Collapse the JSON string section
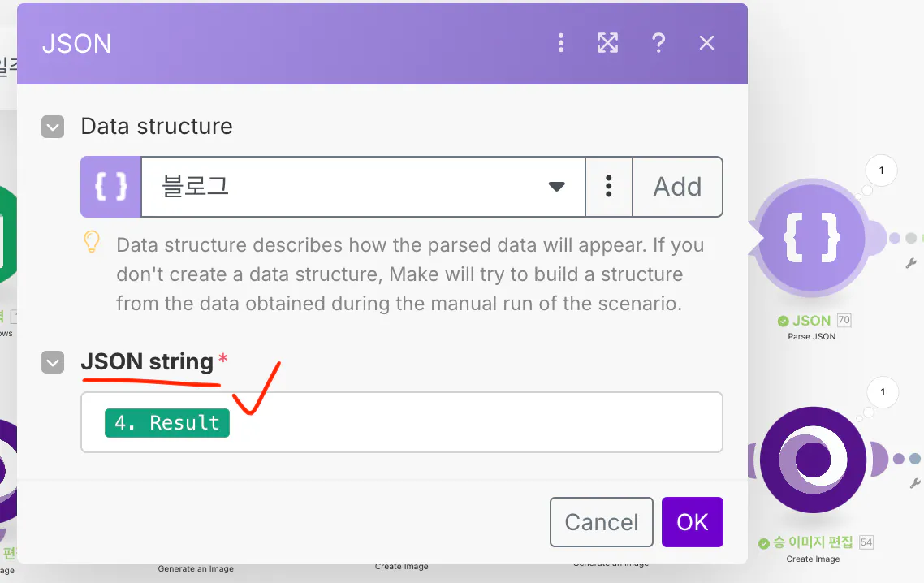Viewport: 924px width, 583px height. (x=53, y=362)
